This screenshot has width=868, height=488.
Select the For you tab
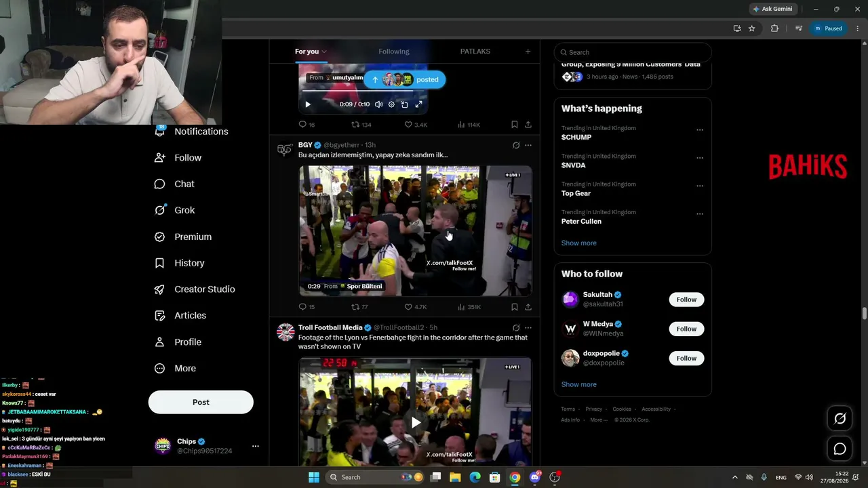click(307, 52)
